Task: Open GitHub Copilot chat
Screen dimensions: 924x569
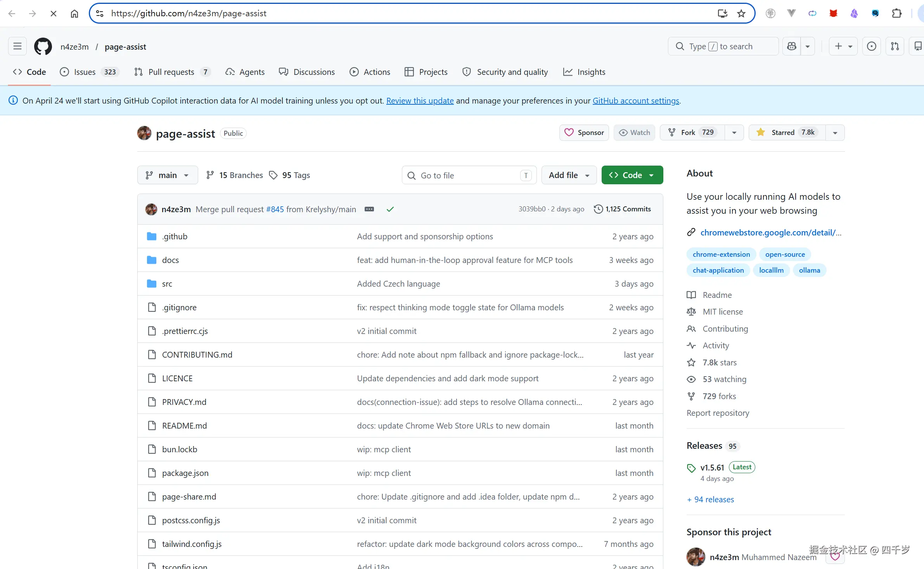Action: point(791,46)
